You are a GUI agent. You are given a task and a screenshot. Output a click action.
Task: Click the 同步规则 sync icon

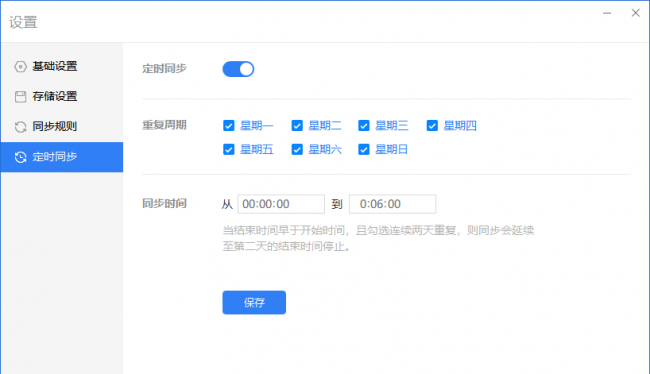click(x=20, y=127)
